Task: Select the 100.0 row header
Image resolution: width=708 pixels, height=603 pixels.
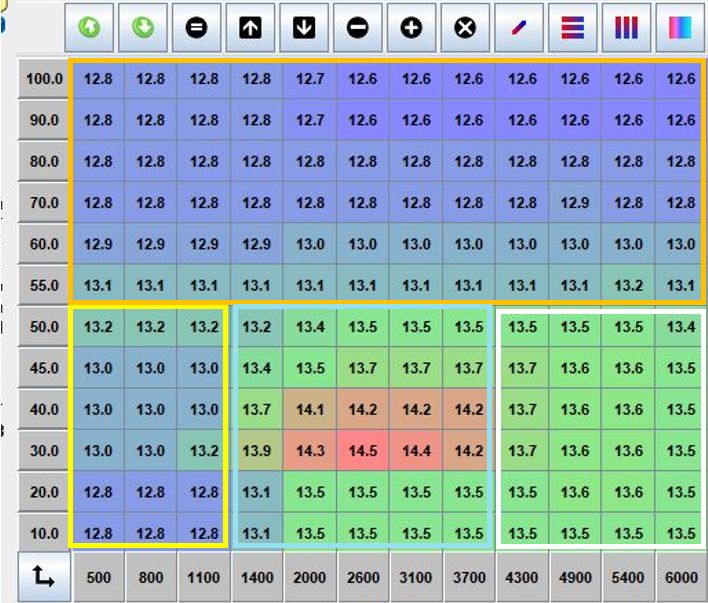Action: tap(44, 79)
